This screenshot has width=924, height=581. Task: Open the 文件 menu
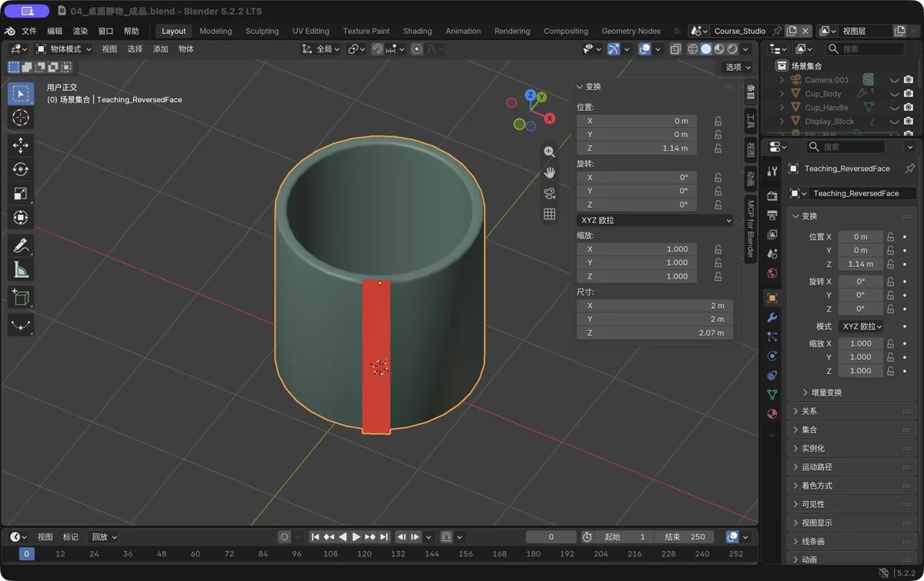(x=29, y=32)
